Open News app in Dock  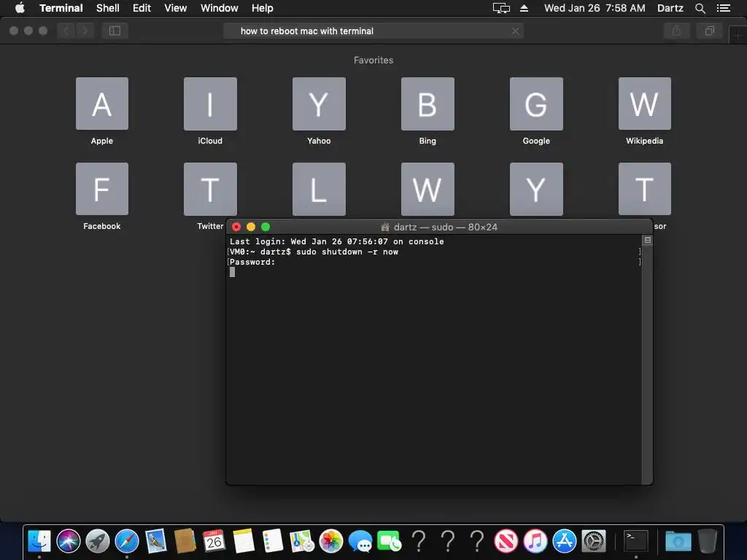click(x=506, y=541)
